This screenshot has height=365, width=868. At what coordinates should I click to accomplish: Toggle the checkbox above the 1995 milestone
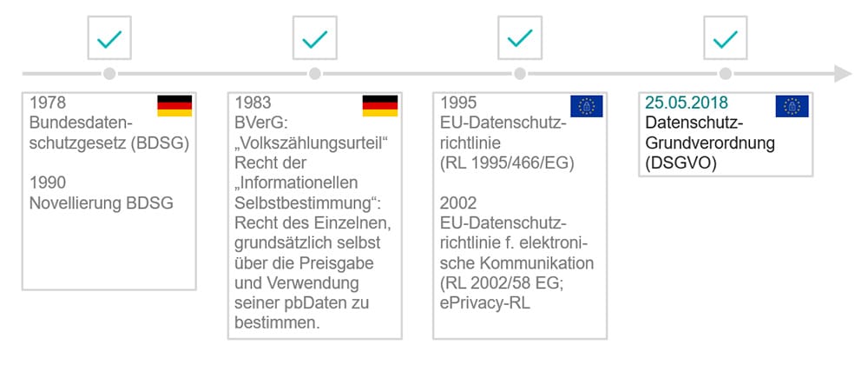(520, 37)
